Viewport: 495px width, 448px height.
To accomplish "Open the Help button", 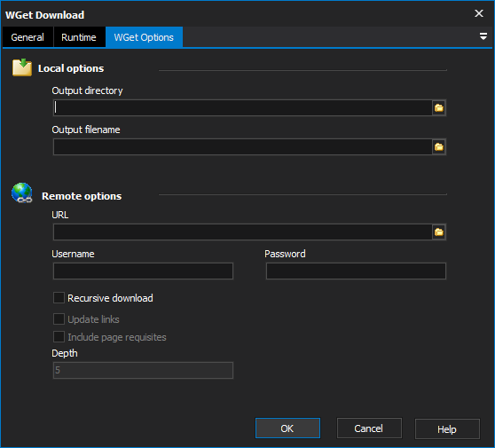I will pos(447,429).
